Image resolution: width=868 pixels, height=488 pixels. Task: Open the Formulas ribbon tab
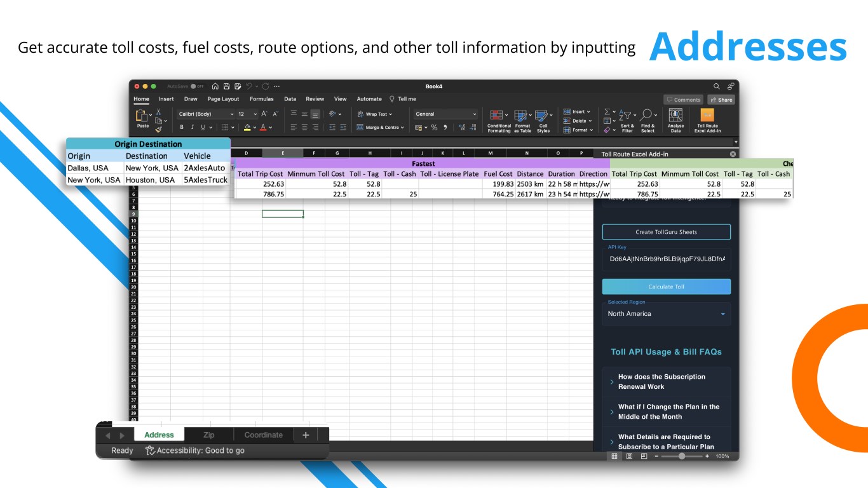click(261, 99)
